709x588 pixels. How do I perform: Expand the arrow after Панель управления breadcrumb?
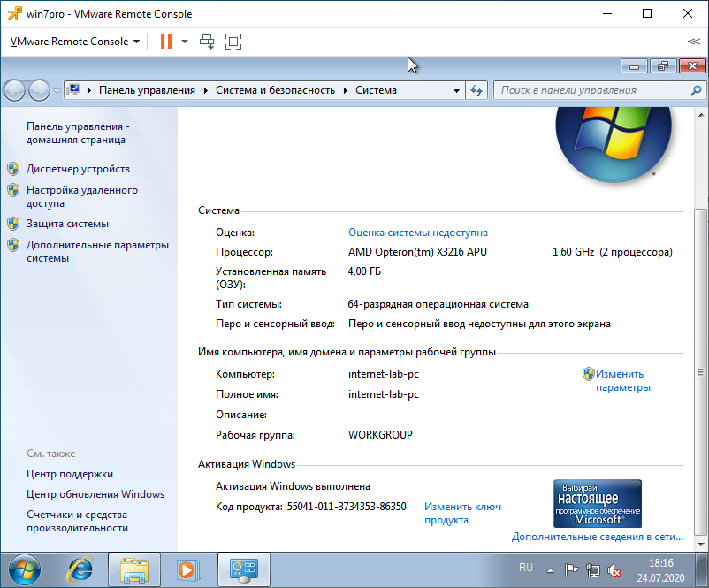pos(206,90)
